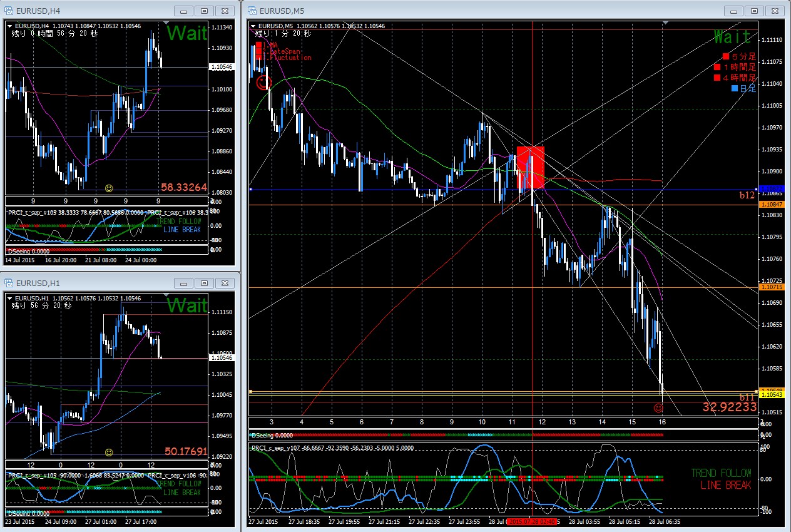The image size is (791, 532).
Task: Click TREND FOLLOW label in H4 indicator pane
Action: [x=180, y=222]
